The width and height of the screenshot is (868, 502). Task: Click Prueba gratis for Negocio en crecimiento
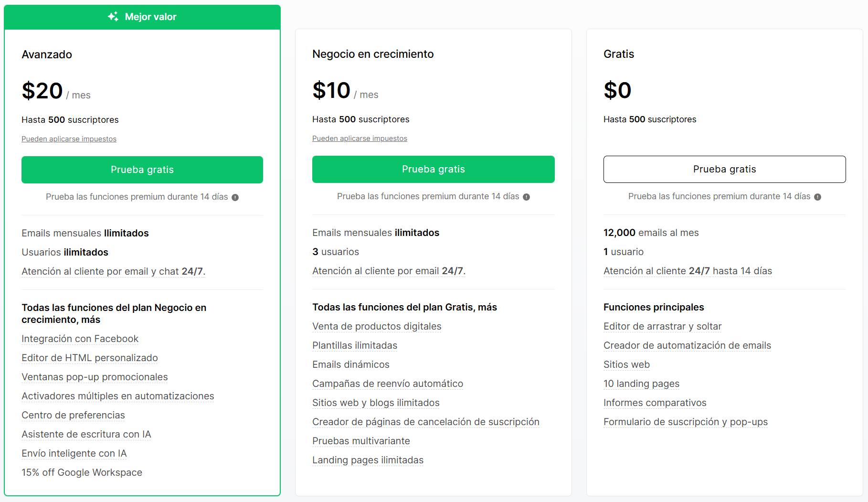click(x=433, y=169)
